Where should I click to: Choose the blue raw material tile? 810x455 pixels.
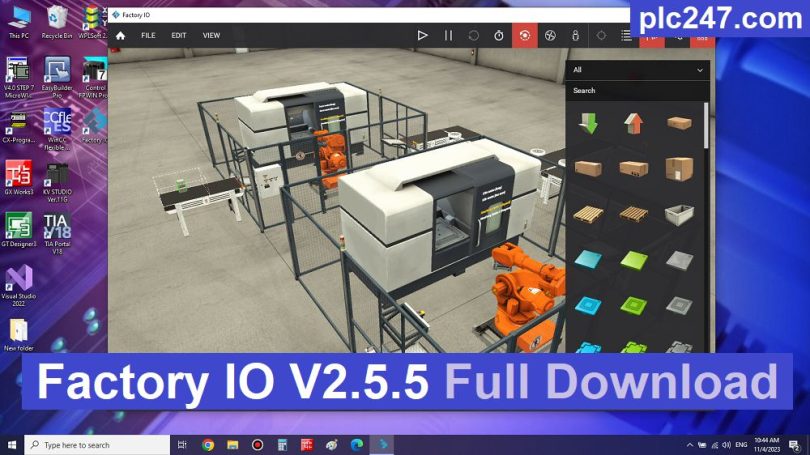pyautogui.click(x=588, y=259)
